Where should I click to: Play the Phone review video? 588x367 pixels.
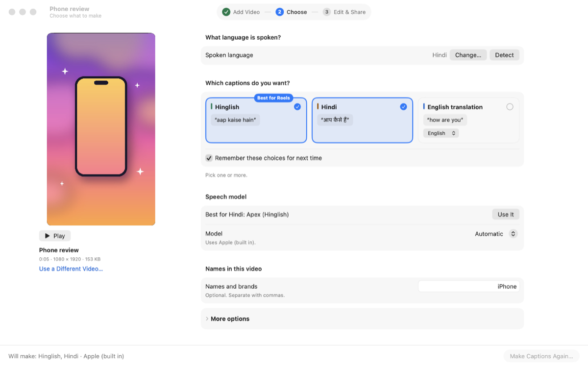[x=55, y=236]
